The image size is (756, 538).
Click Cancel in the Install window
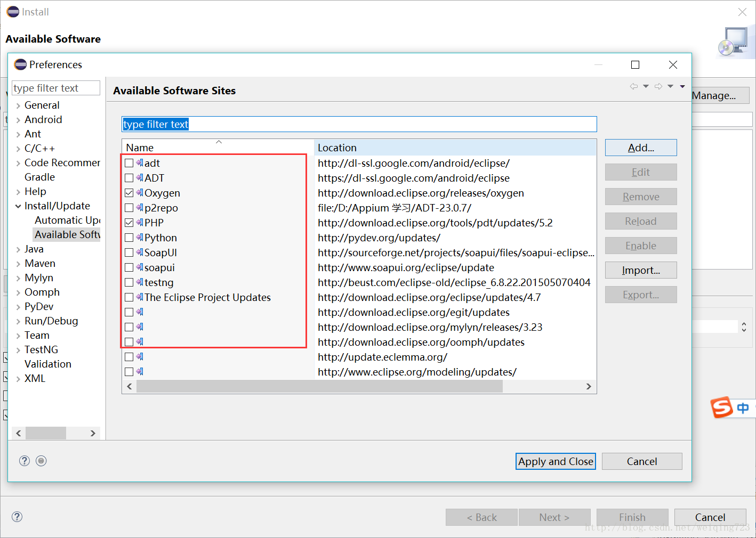click(710, 517)
